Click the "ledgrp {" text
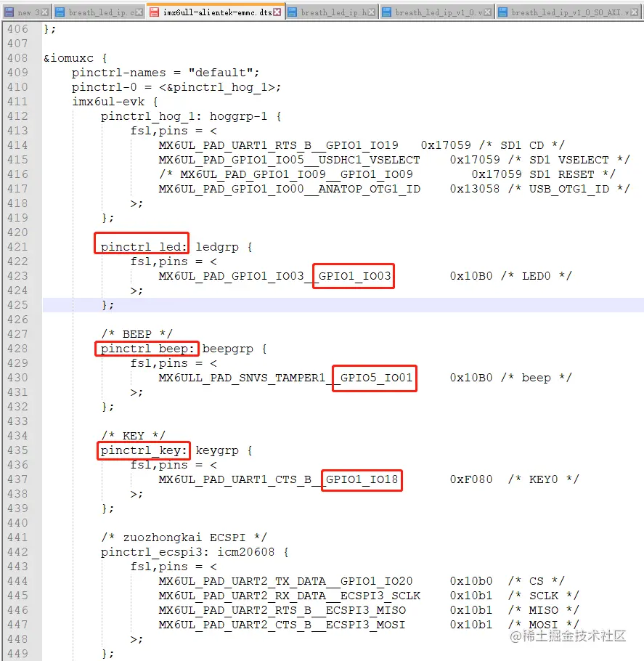Image resolution: width=644 pixels, height=661 pixels. click(x=224, y=247)
